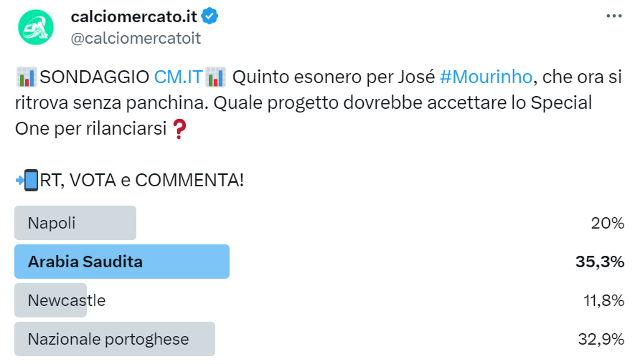This screenshot has height=364, width=635.
Task: Click the 32,9% poll percentage
Action: (601, 339)
